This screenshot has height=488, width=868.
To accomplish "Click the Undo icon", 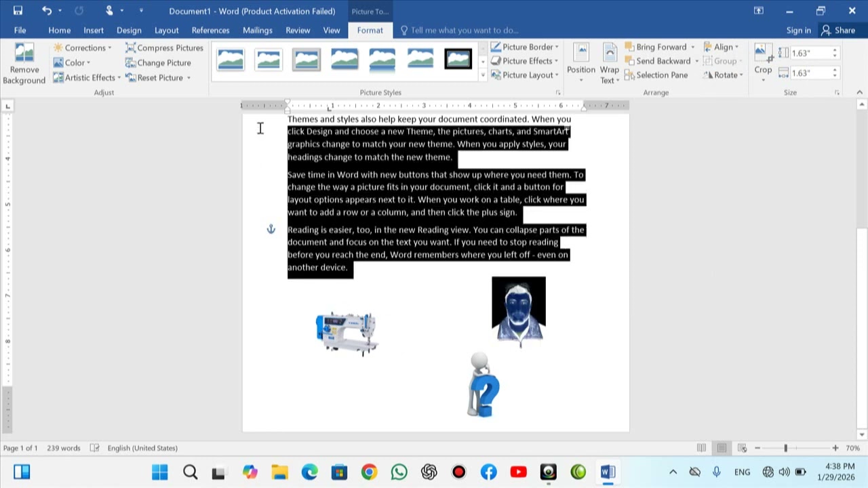I will [46, 11].
